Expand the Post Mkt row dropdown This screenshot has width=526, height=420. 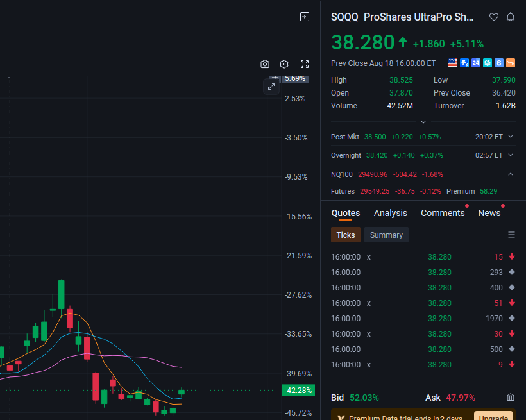(x=511, y=137)
